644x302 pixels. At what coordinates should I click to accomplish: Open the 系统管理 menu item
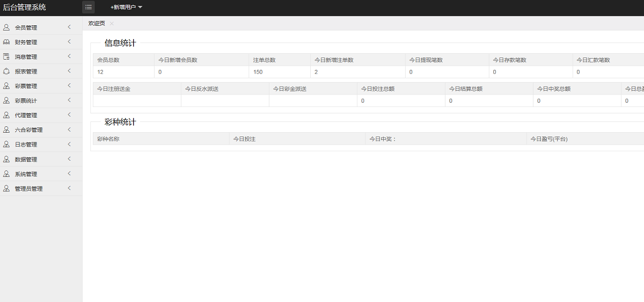point(26,174)
